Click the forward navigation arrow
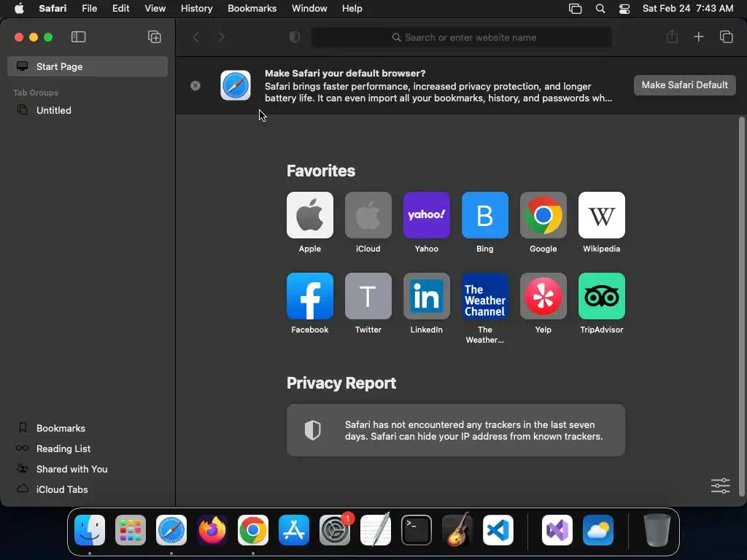747x560 pixels. (x=222, y=37)
